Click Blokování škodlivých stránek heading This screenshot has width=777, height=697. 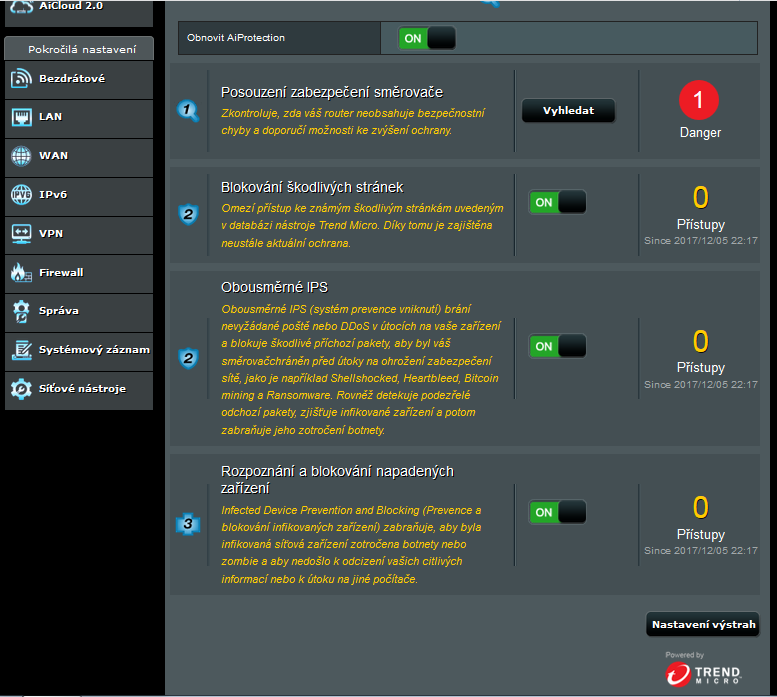tap(312, 187)
